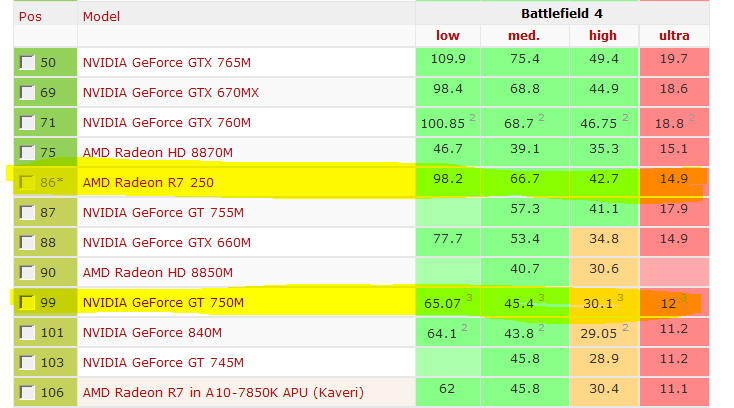
Task: Select the 35.3 high value cell
Action: [x=604, y=152]
